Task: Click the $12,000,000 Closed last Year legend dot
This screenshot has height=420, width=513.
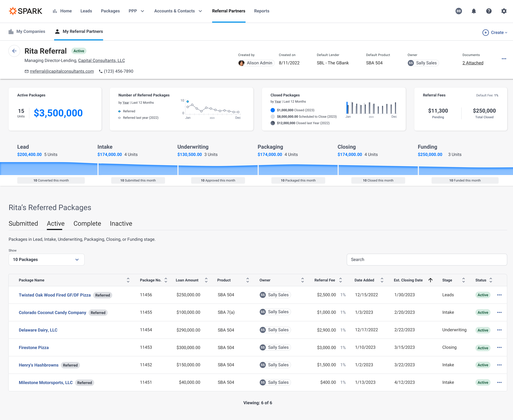Action: [x=273, y=123]
